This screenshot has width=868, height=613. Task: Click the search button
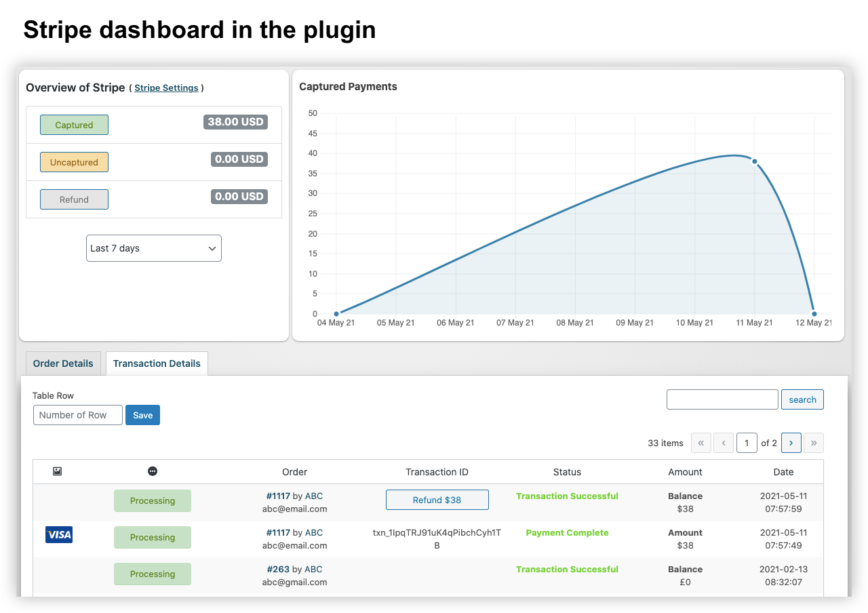pyautogui.click(x=802, y=399)
